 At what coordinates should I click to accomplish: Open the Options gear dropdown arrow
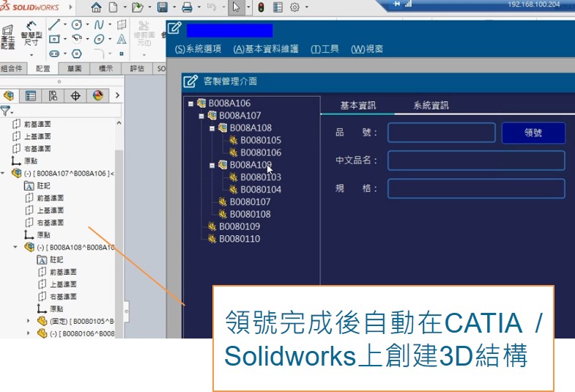point(307,7)
